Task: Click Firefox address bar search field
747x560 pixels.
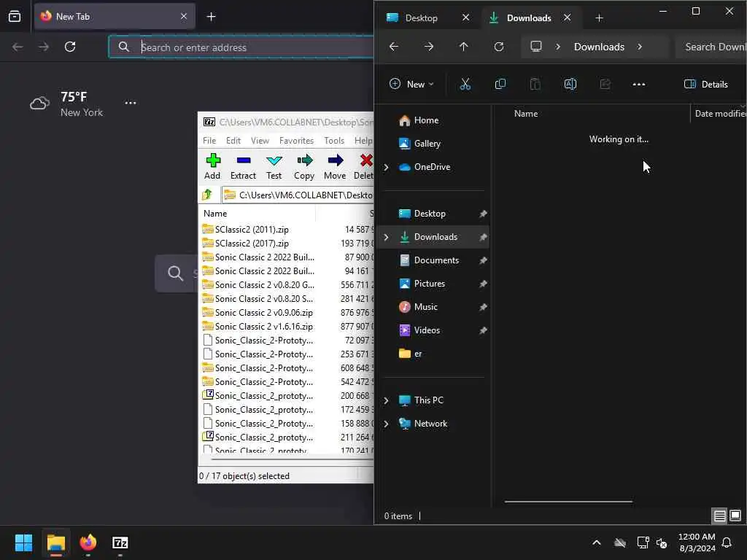Action: 241,47
